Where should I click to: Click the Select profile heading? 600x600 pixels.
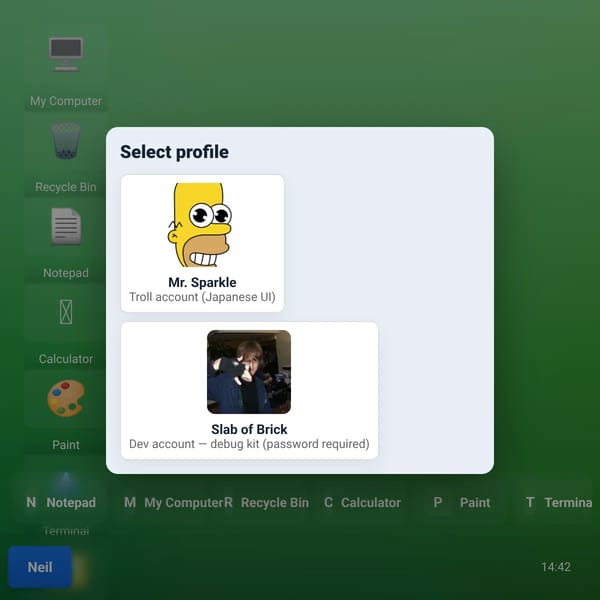pos(174,152)
